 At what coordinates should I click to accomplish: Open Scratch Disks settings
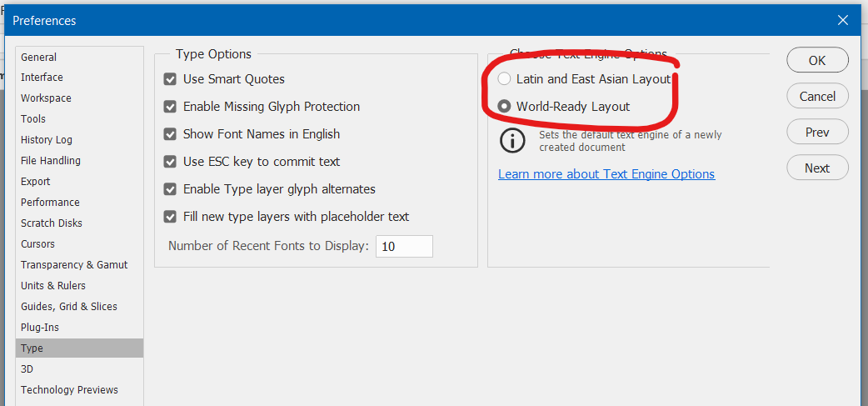(x=52, y=223)
